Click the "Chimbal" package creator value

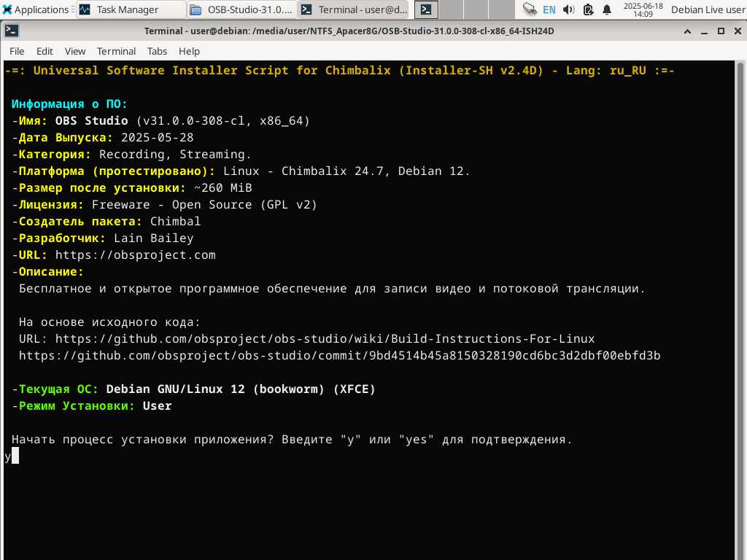coord(175,222)
